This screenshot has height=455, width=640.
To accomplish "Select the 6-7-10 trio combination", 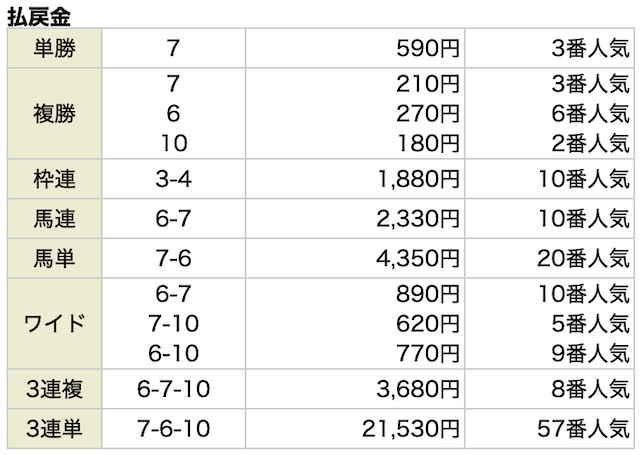I will (174, 391).
